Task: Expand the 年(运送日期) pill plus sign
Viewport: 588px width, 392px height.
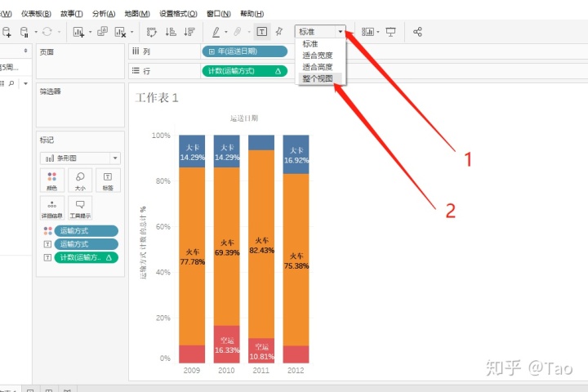Action: pyautogui.click(x=212, y=51)
